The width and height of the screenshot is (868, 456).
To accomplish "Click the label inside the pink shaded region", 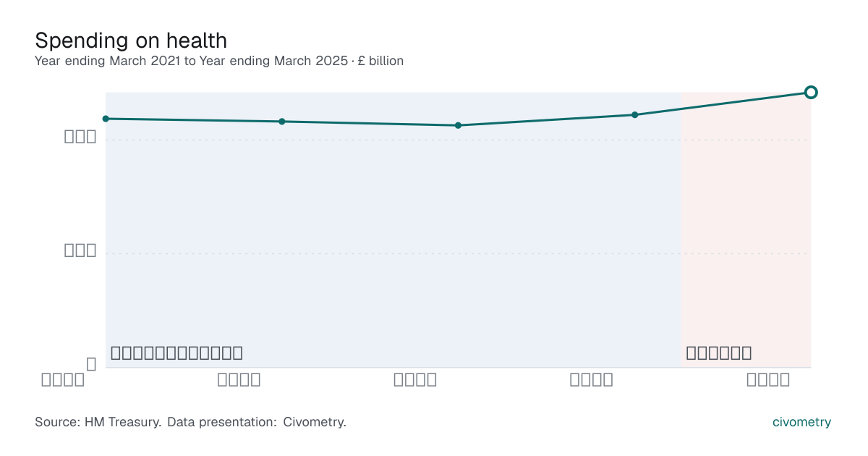I will (x=719, y=353).
